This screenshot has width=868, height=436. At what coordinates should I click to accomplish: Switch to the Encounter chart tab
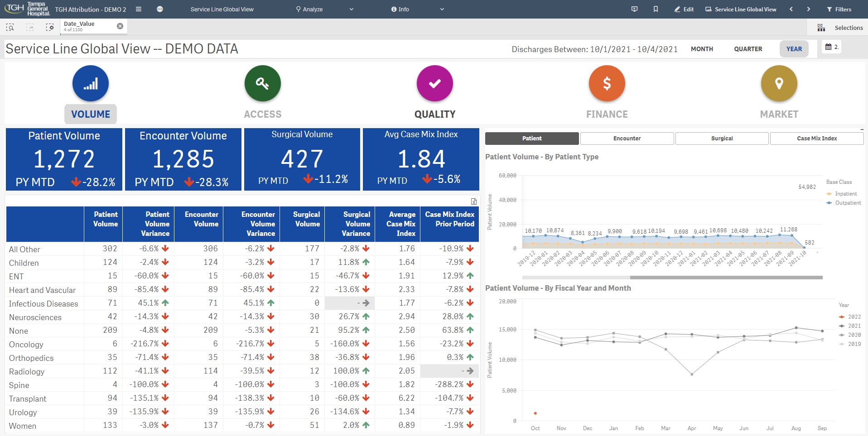tap(627, 138)
